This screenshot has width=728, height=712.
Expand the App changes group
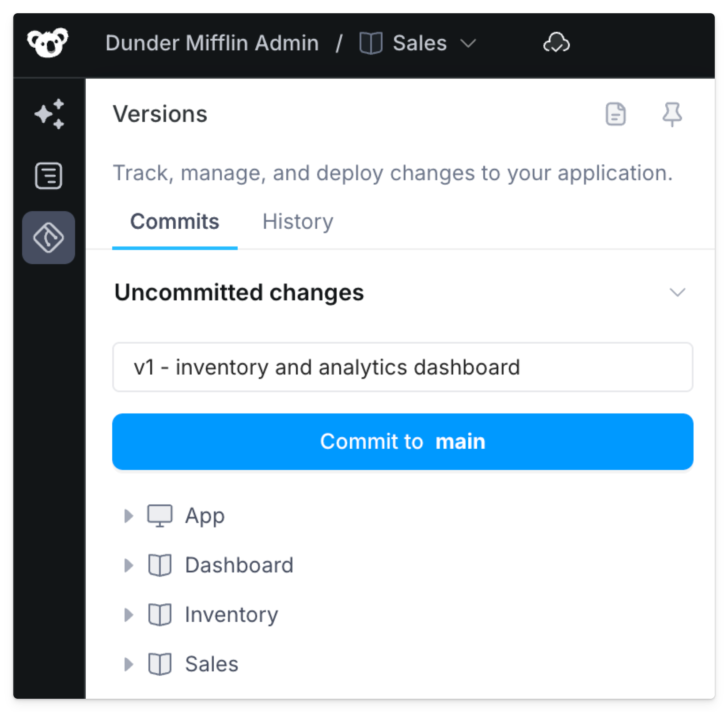tap(129, 515)
